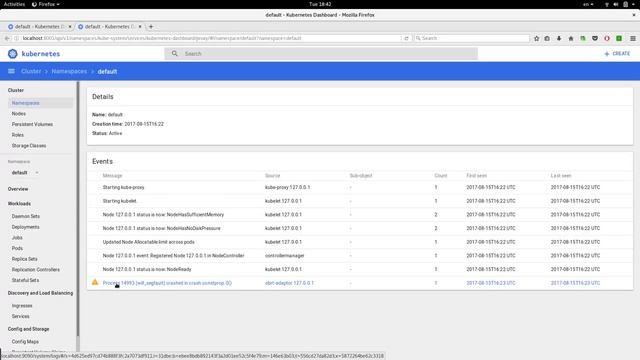The image size is (640, 360).
Task: Open Daemon Sets in sidebar
Action: (26, 216)
